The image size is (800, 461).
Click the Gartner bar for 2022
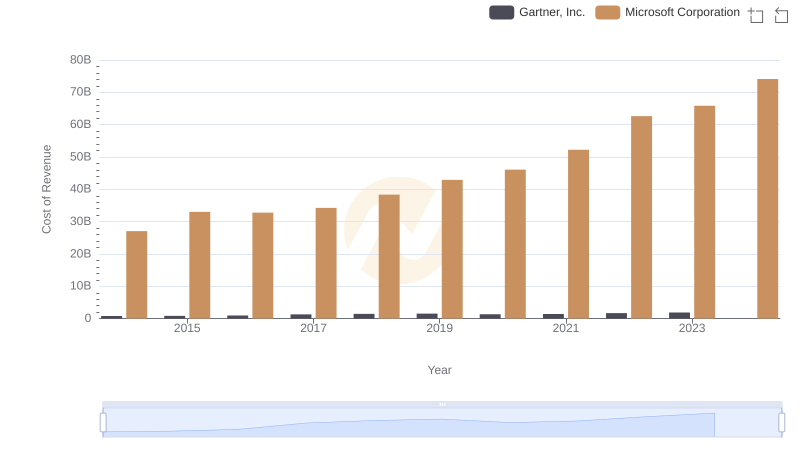tap(616, 316)
